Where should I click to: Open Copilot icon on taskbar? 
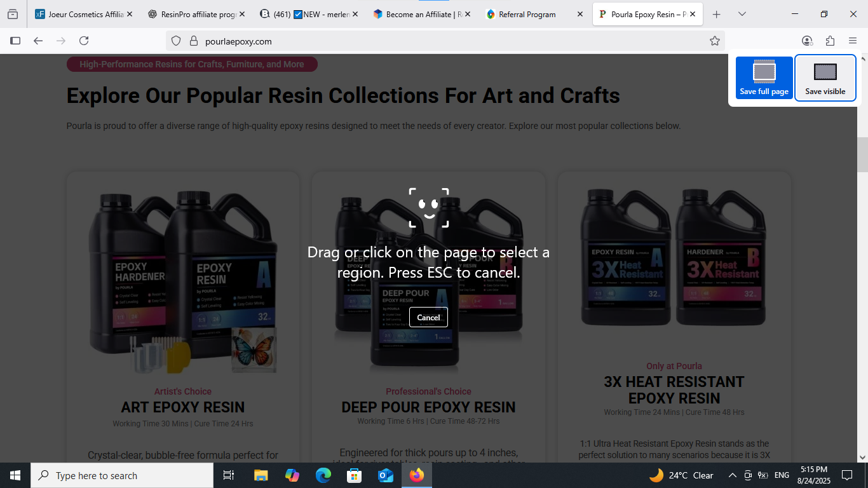(292, 475)
